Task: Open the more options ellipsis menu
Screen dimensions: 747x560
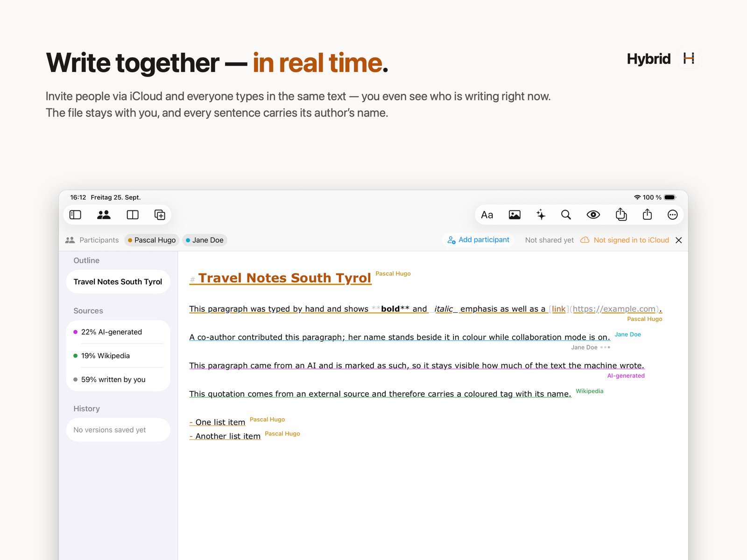Action: (672, 215)
